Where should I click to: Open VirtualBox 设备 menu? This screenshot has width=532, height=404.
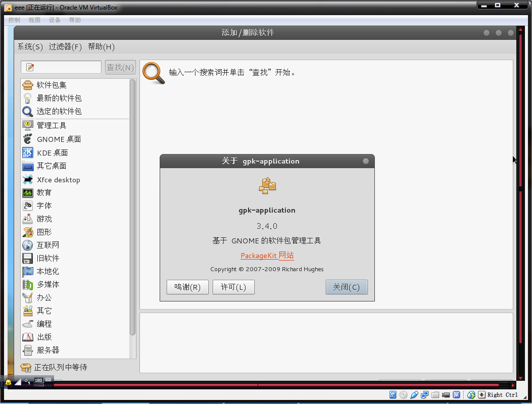(x=55, y=20)
